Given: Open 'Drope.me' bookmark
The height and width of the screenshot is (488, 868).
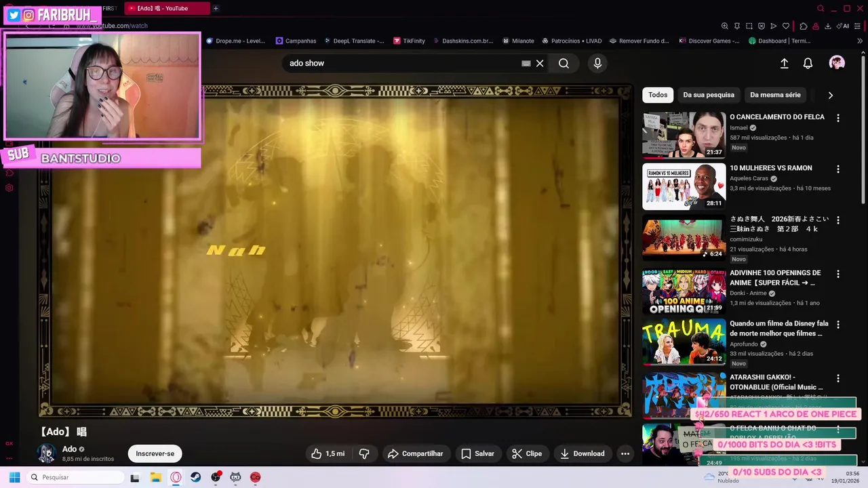Looking at the screenshot, I should point(235,41).
